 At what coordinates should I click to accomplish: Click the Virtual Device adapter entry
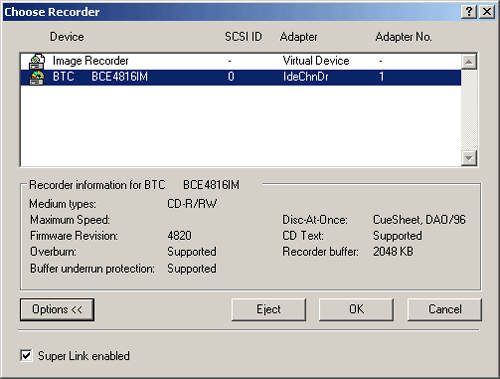(x=316, y=61)
